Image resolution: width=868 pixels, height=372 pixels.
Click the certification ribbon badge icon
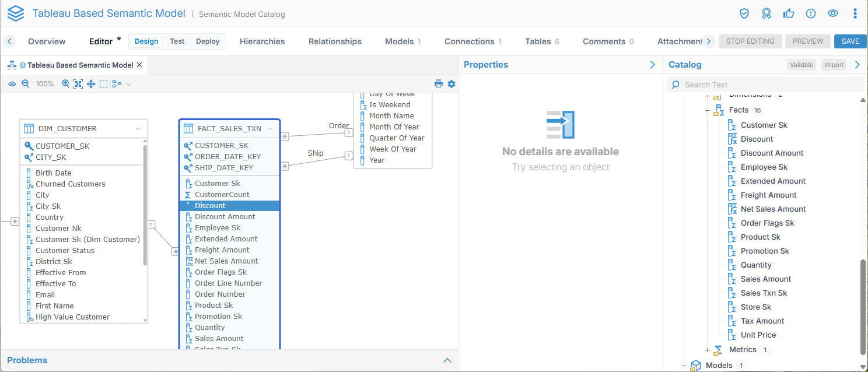766,13
